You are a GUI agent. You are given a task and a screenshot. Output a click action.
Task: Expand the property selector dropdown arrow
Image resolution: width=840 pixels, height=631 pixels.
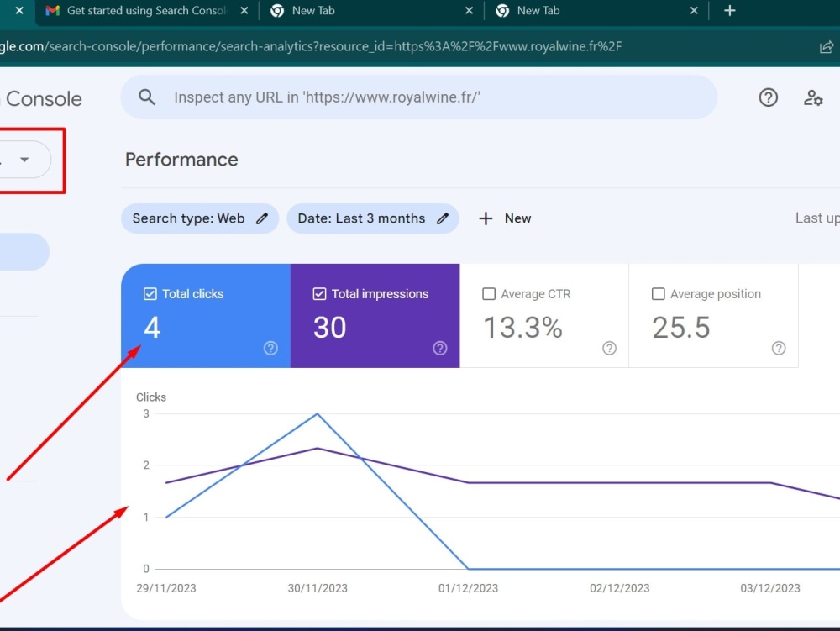point(24,160)
